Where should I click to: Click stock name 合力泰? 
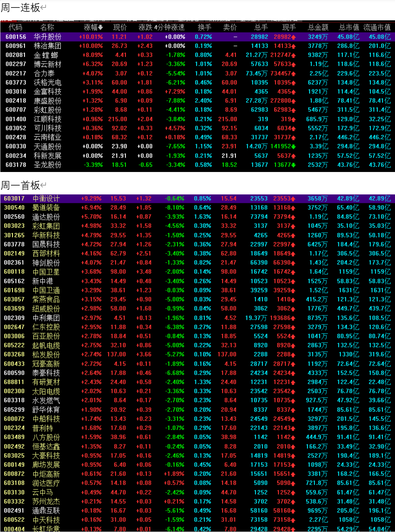(44, 73)
